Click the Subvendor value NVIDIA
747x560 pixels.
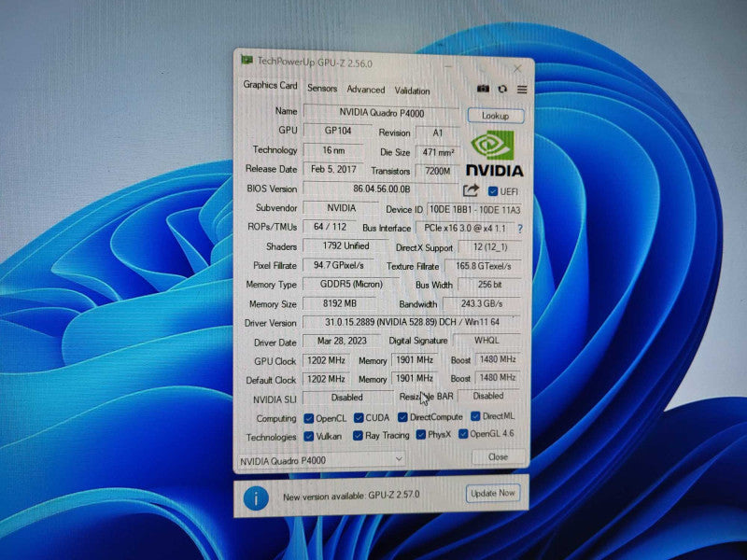tap(341, 208)
